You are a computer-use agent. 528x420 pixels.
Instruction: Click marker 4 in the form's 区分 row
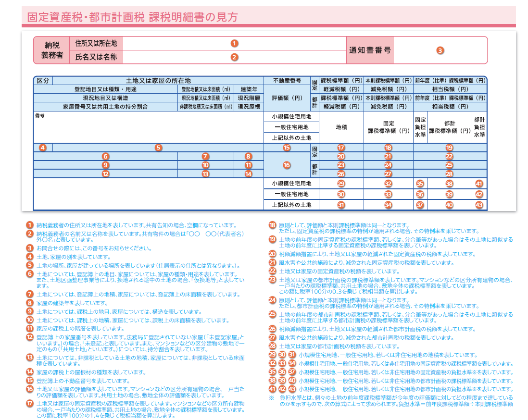pos(43,148)
